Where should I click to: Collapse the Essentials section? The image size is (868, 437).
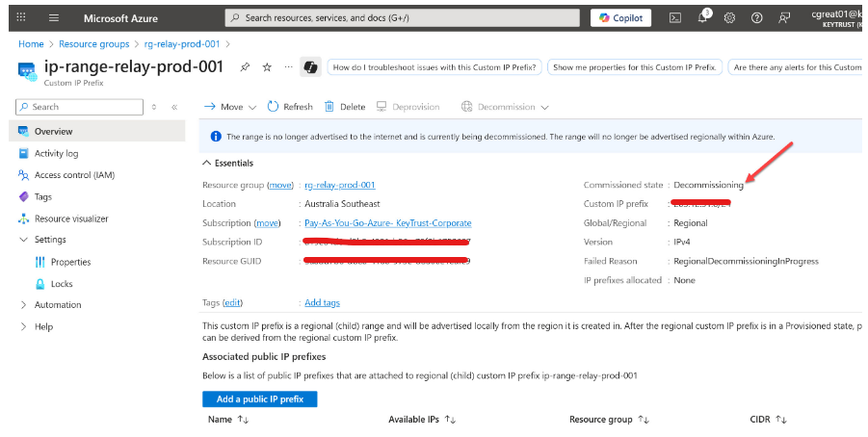click(x=206, y=164)
